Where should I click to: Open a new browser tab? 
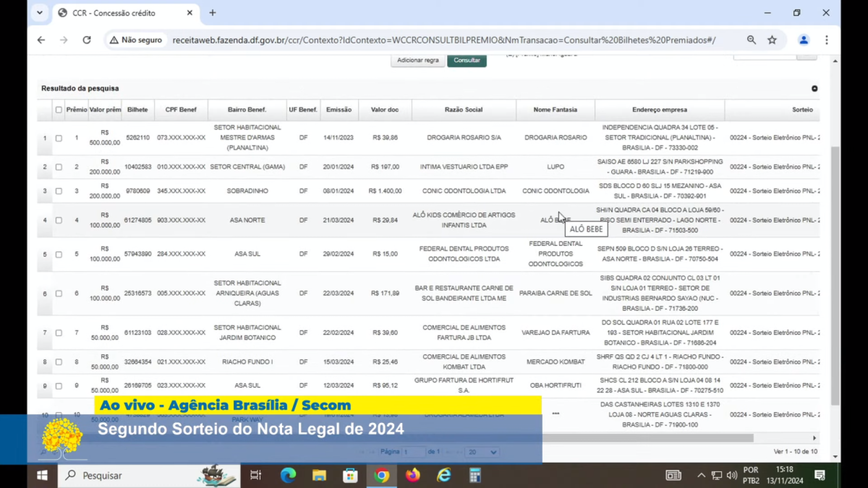tap(213, 13)
